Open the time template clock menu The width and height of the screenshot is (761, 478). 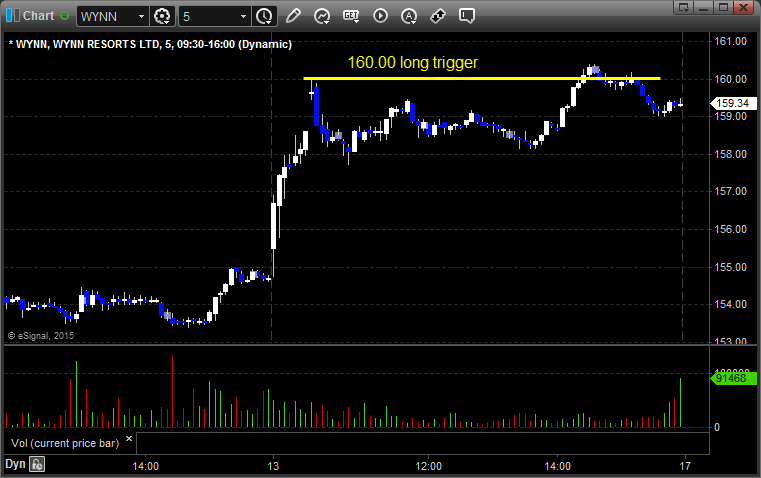tap(265, 16)
